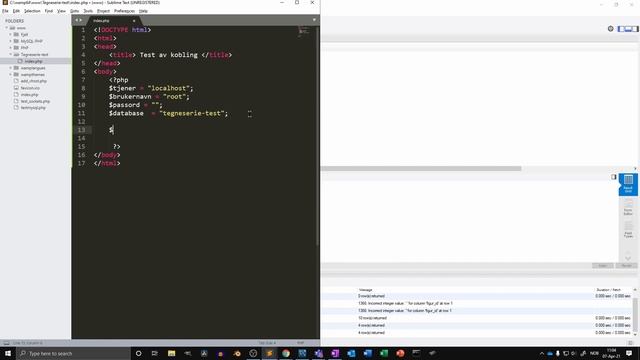Collapse the Tegneserie-test folder

click(x=11, y=54)
